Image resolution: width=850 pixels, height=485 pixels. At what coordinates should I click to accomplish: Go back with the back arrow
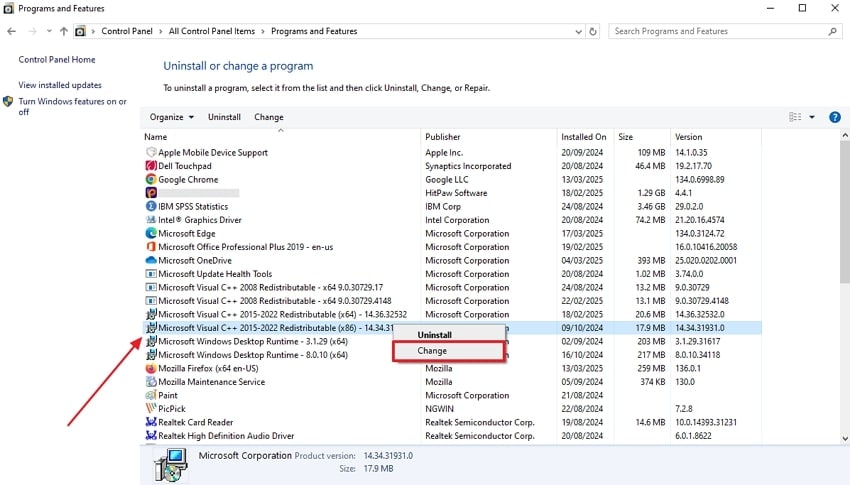11,31
